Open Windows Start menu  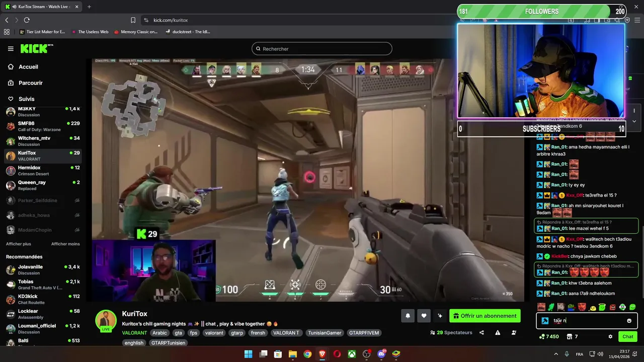(248, 354)
